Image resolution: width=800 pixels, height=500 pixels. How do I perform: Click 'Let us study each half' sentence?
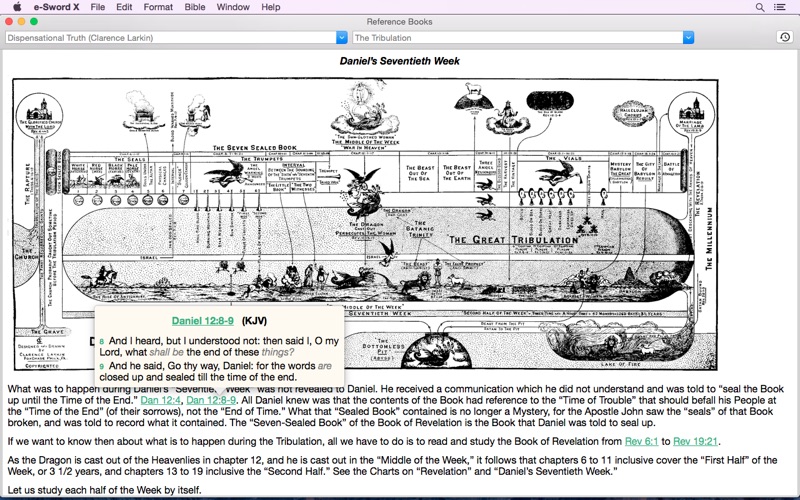[104, 490]
